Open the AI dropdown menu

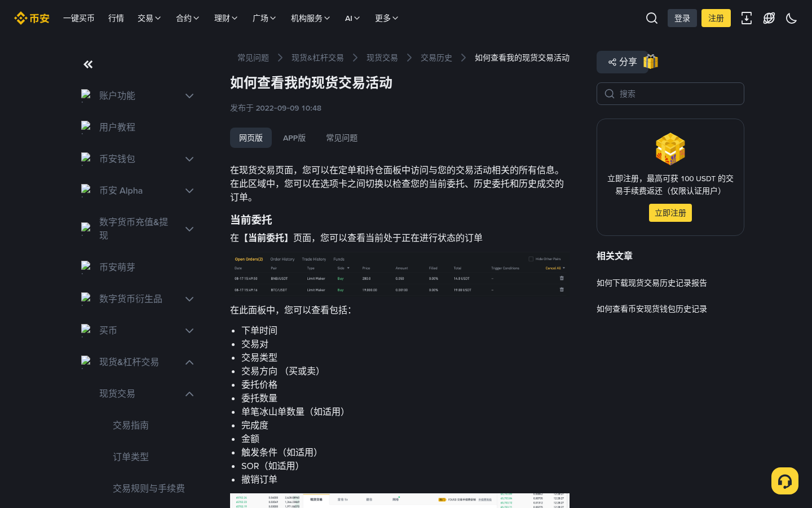coord(352,18)
